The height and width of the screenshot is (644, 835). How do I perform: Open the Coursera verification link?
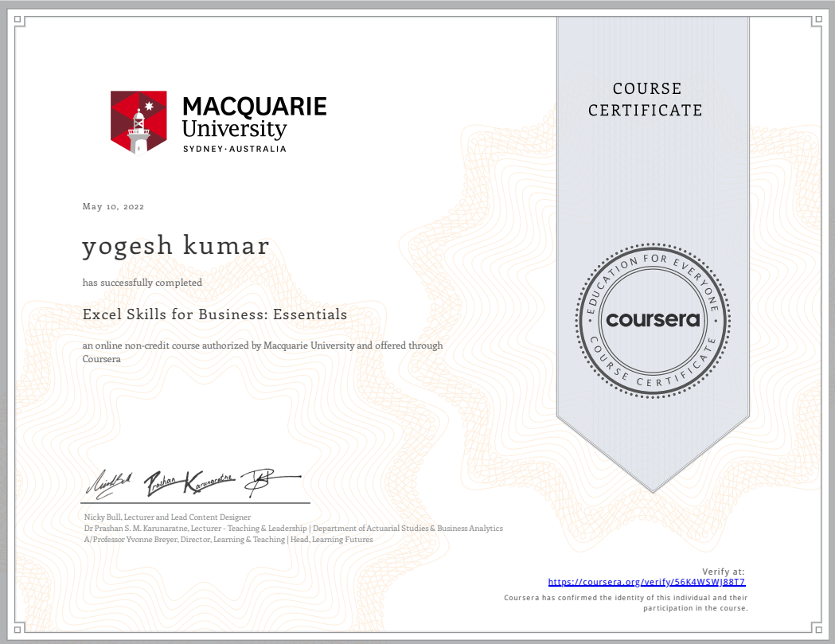pos(646,582)
